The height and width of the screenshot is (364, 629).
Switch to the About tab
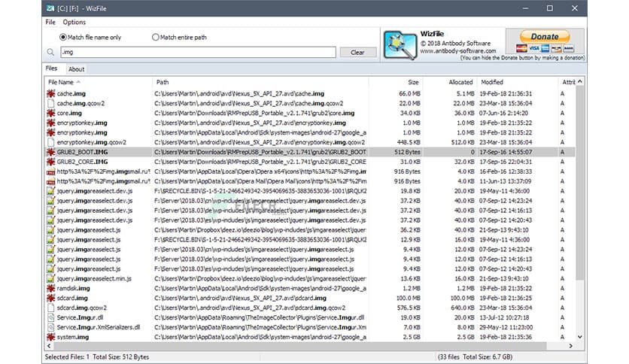click(x=76, y=69)
